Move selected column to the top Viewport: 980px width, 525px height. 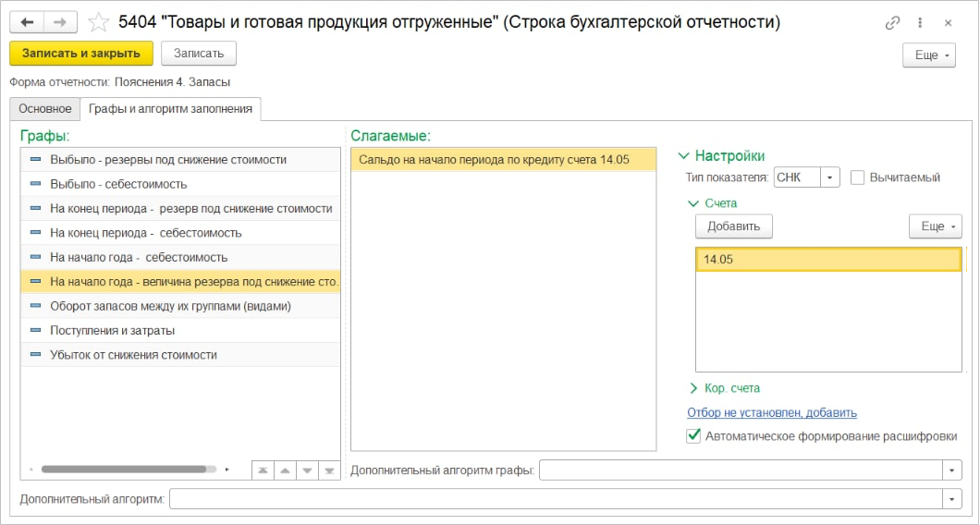tap(263, 470)
